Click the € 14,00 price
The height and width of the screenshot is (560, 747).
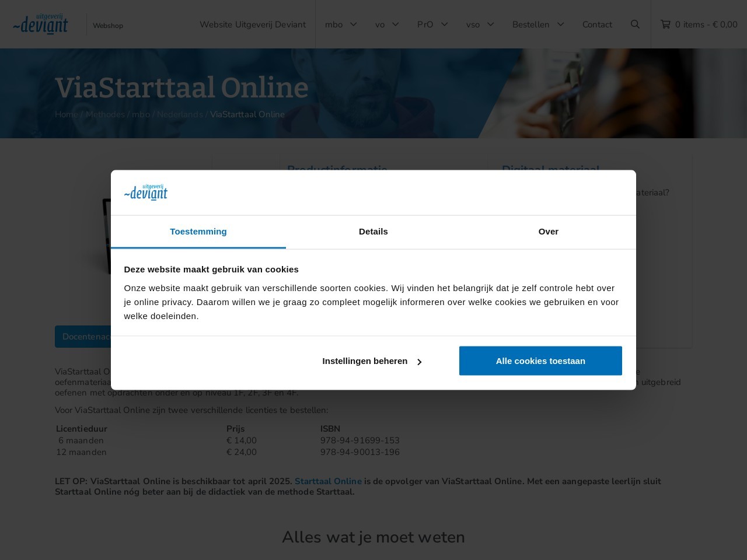(242, 440)
